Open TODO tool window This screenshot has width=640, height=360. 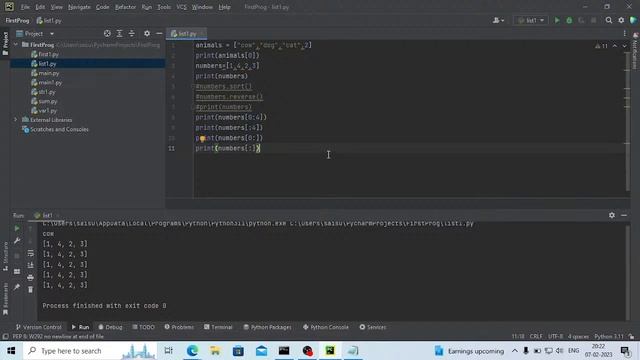point(143,327)
